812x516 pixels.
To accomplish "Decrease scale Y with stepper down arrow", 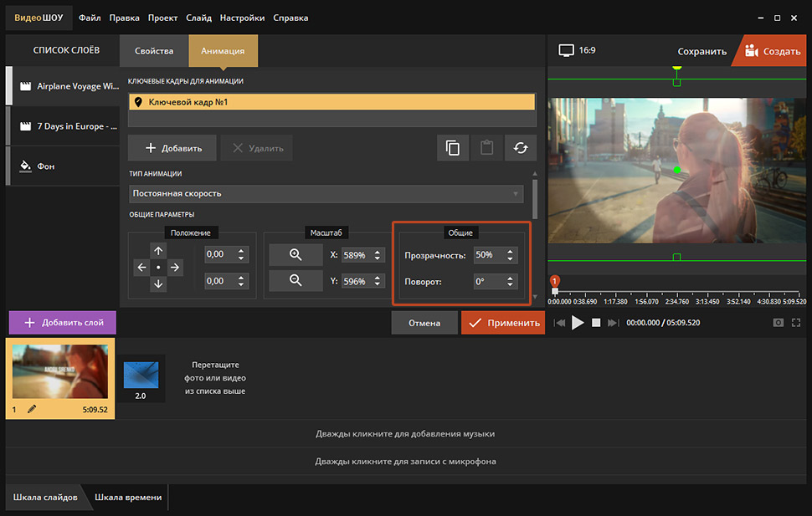I will tap(378, 284).
